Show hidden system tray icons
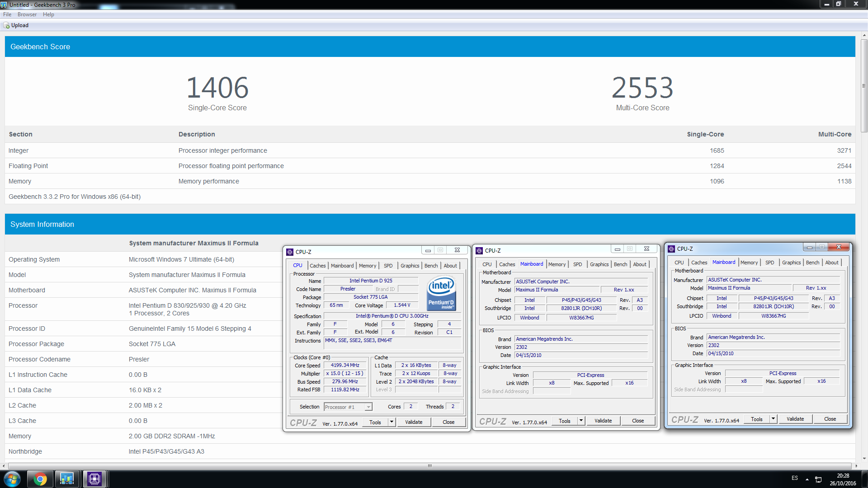This screenshot has height=488, width=868. [x=807, y=479]
